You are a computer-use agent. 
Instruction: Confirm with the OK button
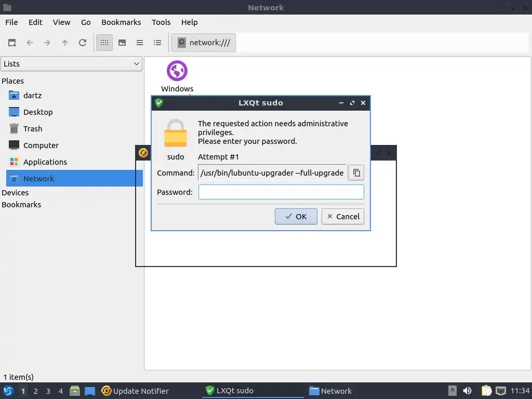click(296, 217)
